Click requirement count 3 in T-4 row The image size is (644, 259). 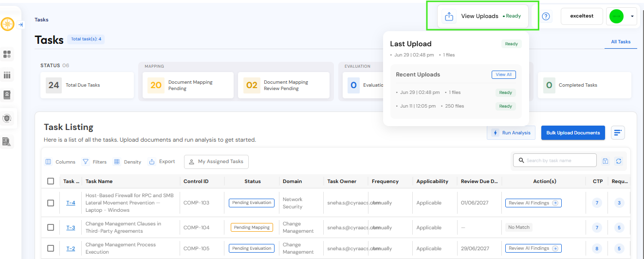click(619, 203)
